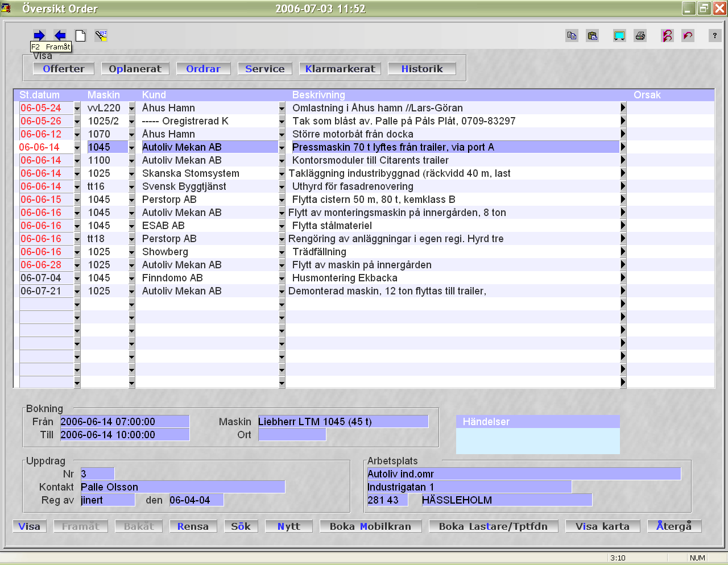Click the blue back arrow toolbar icon

click(60, 35)
